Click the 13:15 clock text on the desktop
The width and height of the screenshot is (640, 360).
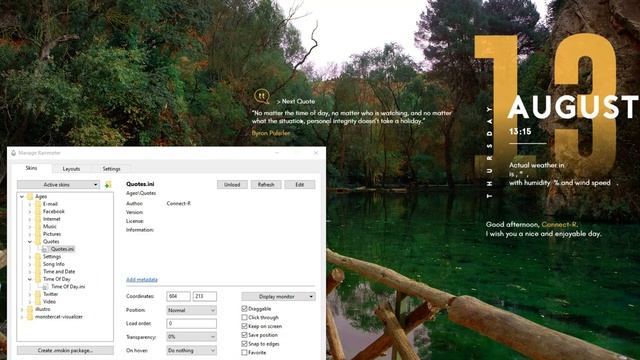(520, 131)
